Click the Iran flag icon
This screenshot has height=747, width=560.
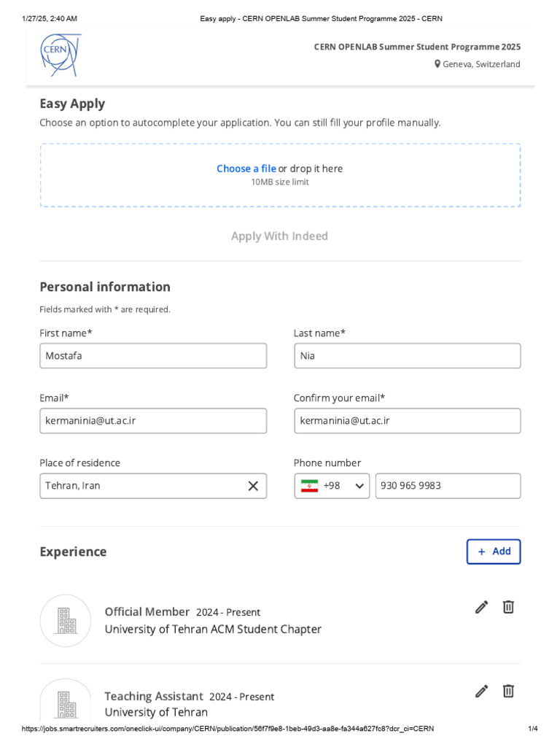(309, 486)
